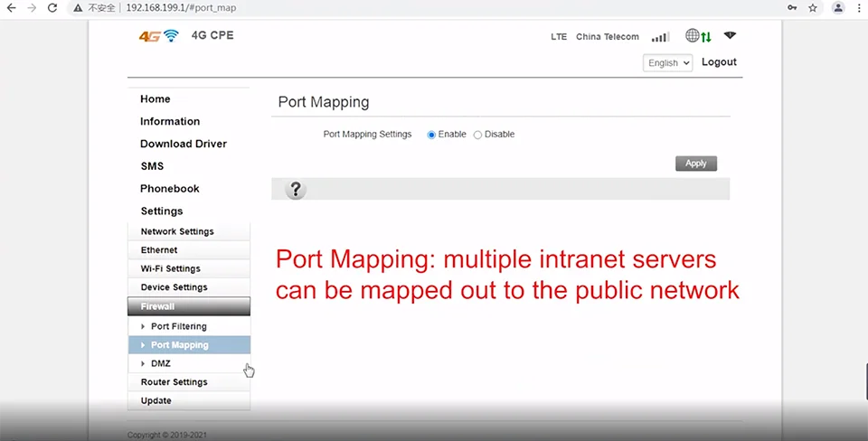Click the help question mark icon
This screenshot has height=441, width=868.
point(296,190)
